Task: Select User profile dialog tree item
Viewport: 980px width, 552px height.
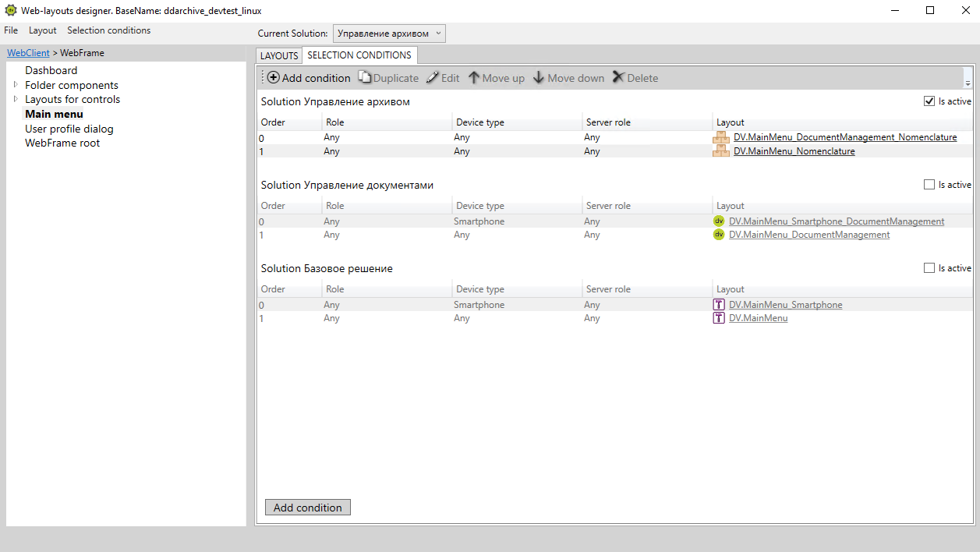Action: coord(69,129)
